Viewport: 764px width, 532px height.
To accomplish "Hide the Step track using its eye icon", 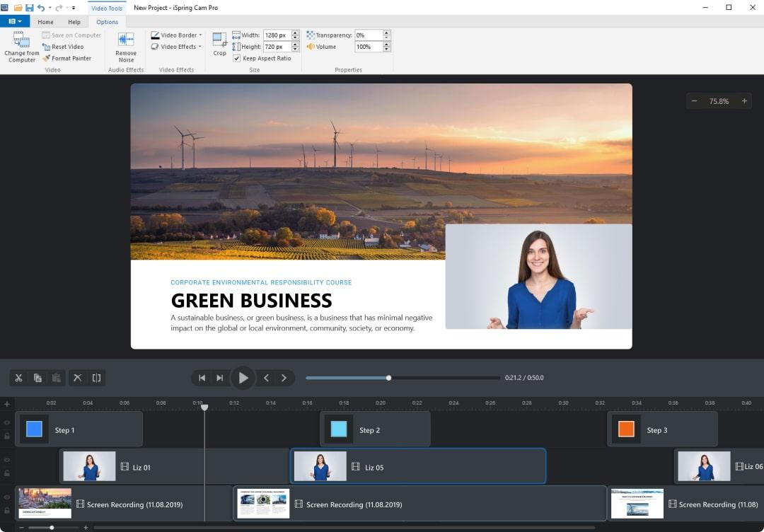I will [7, 423].
